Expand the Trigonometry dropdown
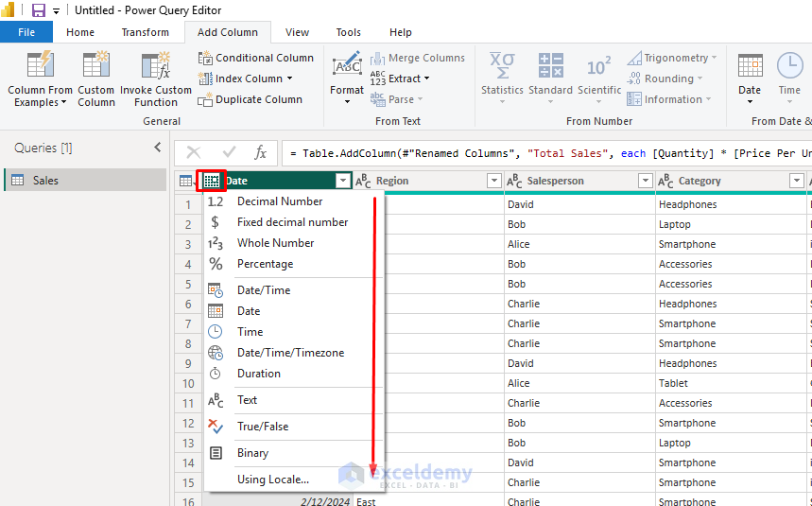 click(714, 58)
